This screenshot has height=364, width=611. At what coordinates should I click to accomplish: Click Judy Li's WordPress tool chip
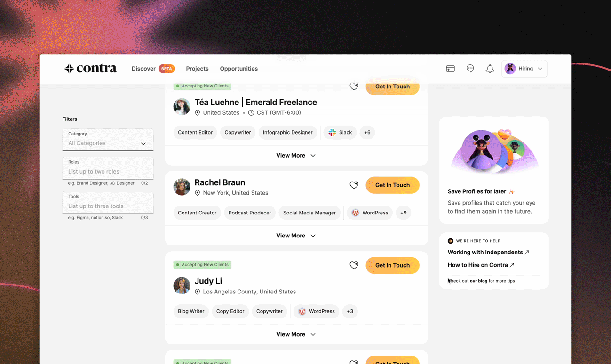click(x=316, y=311)
